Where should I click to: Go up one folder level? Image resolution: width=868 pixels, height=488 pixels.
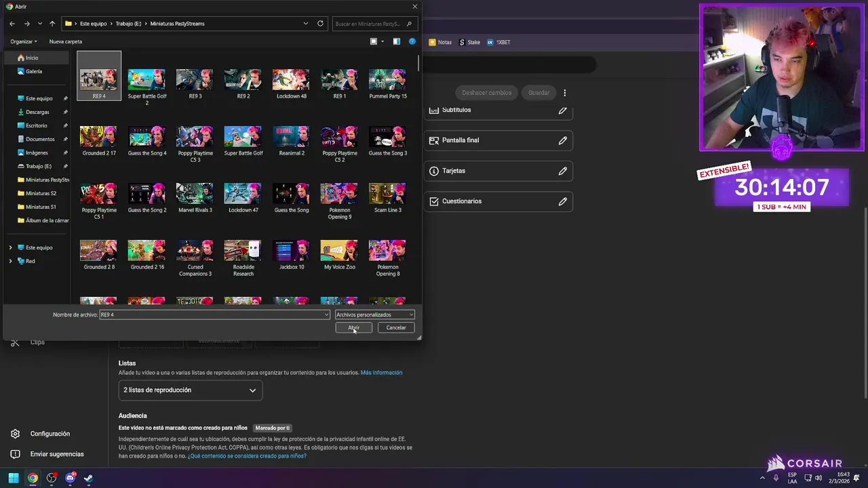52,24
